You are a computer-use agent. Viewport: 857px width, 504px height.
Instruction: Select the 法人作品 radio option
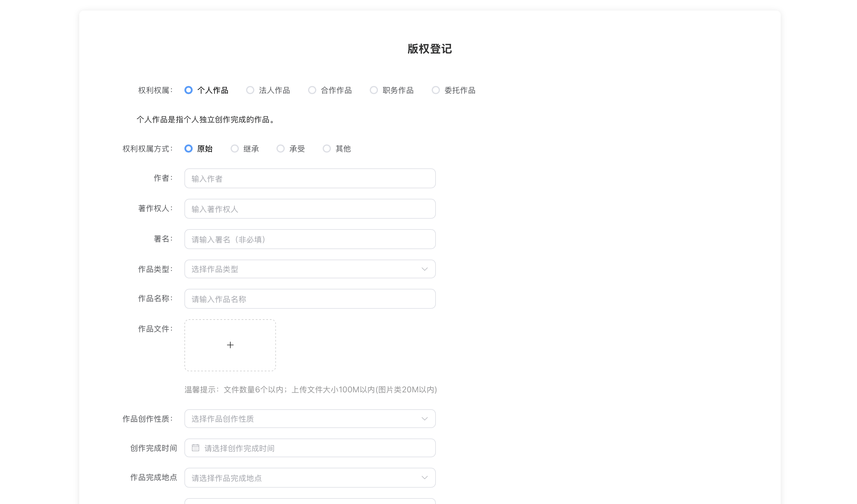[250, 90]
